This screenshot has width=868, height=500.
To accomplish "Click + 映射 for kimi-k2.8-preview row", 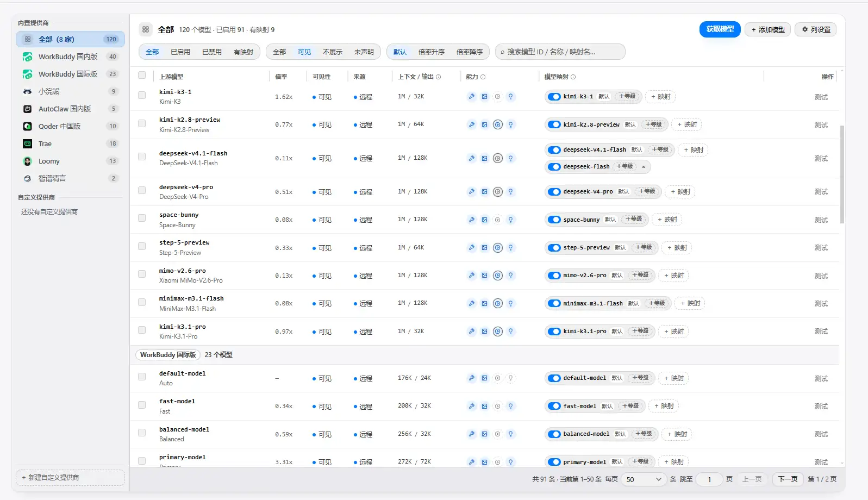I will point(687,124).
